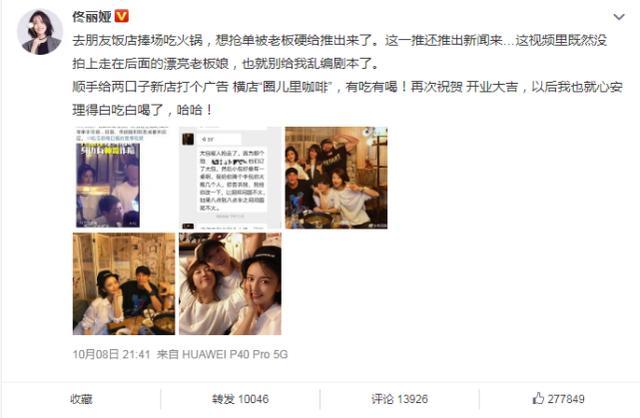The height and width of the screenshot is (418, 640).
Task: Click the comment count 13926
Action: pyautogui.click(x=413, y=399)
